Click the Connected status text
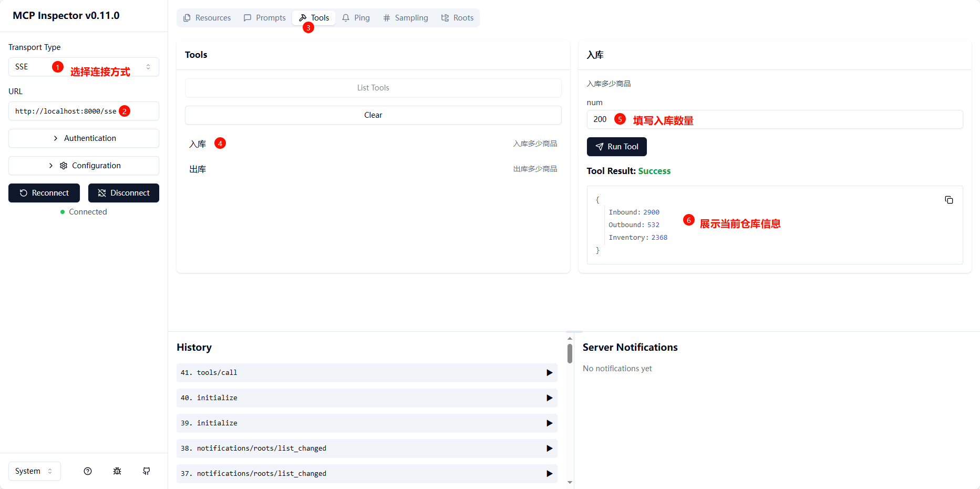The height and width of the screenshot is (489, 980). click(88, 212)
